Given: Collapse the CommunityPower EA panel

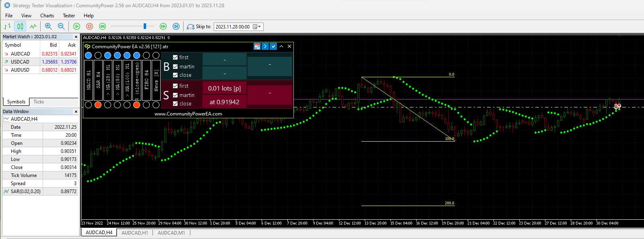Looking at the screenshot, I should click(281, 46).
